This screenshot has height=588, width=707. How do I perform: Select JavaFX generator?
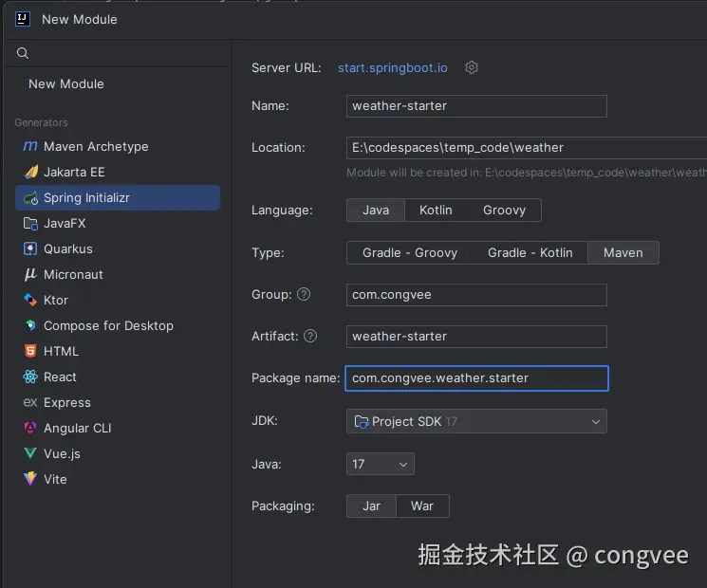[x=118, y=224]
